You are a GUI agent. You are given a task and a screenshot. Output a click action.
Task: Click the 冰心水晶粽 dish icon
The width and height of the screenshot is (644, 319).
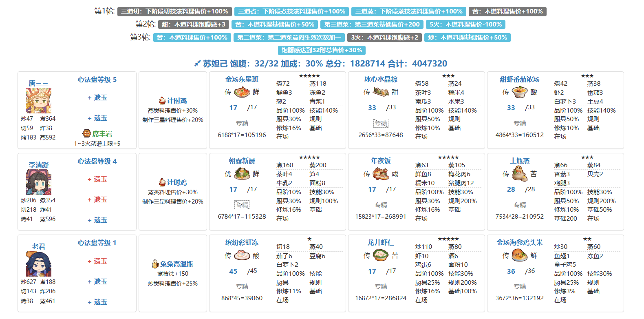click(x=381, y=92)
